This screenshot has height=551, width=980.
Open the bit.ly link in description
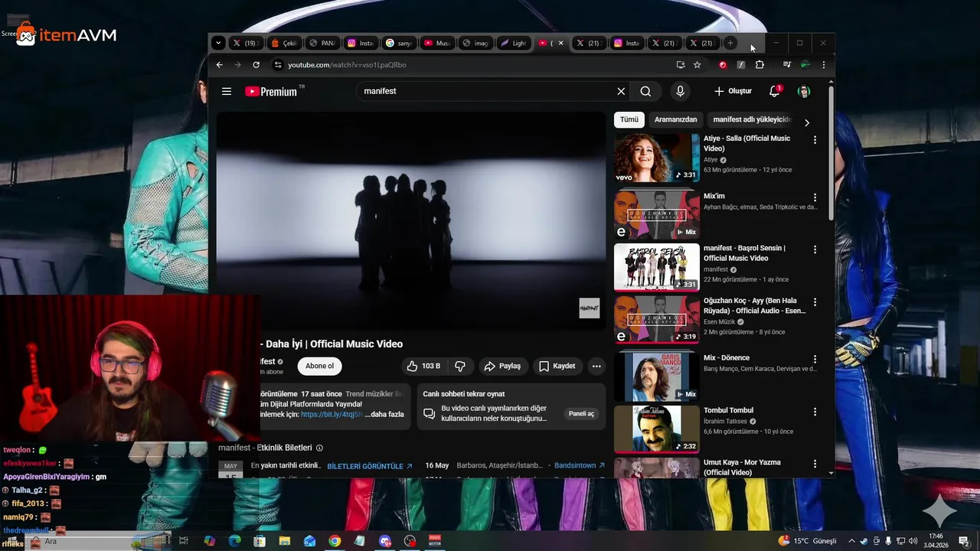(x=332, y=414)
